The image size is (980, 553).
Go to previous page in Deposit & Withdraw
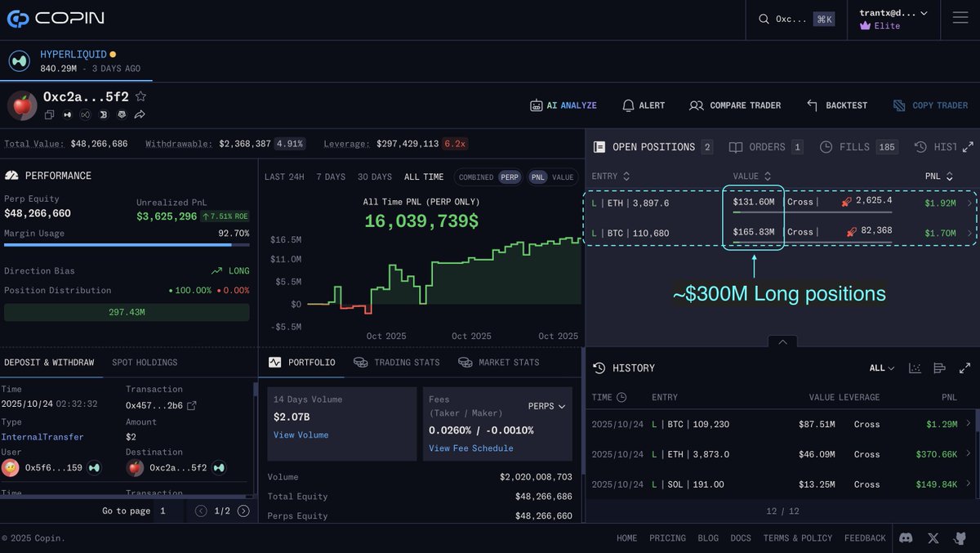coord(201,511)
